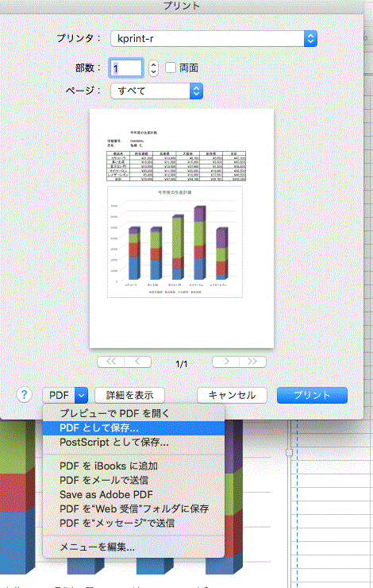
Task: Jump to last page with double-right arrow
Action: [252, 362]
